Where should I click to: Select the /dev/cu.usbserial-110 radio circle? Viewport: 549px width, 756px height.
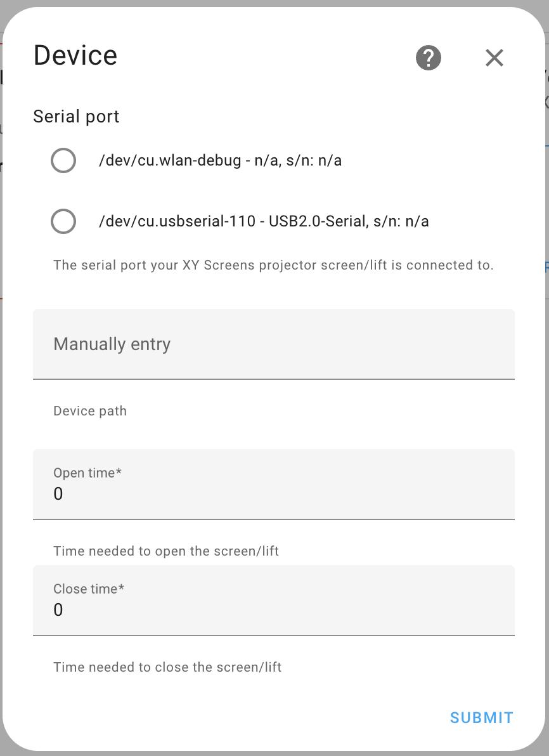point(63,221)
